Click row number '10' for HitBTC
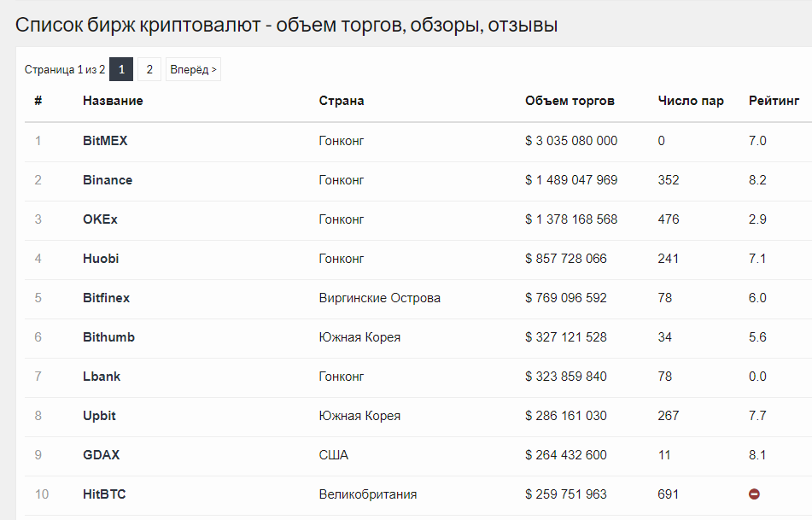Screen dimensions: 812x520 [42, 494]
